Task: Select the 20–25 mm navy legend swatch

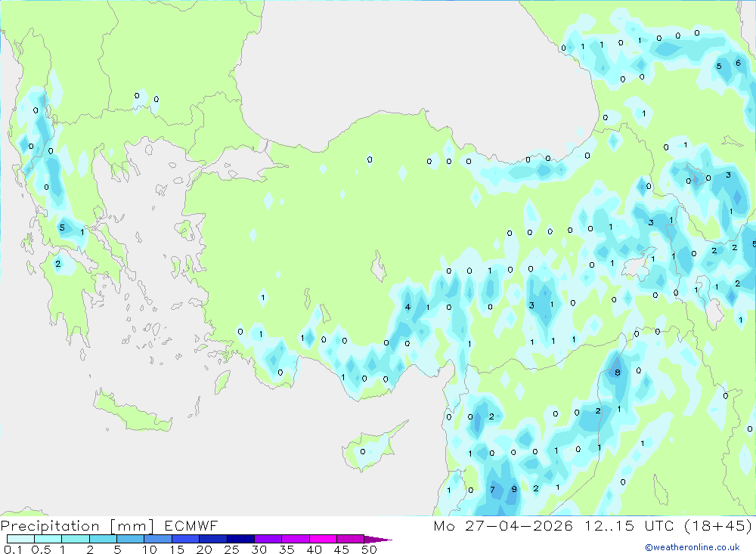Action: coord(213,539)
